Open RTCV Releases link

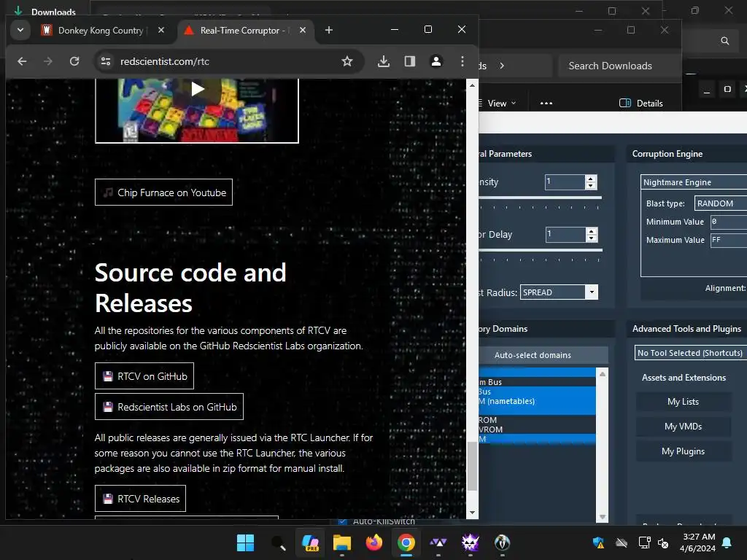coord(141,499)
